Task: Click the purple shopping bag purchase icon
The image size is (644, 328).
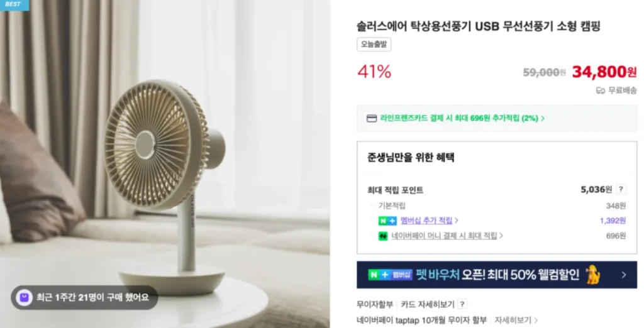Action: point(25,297)
